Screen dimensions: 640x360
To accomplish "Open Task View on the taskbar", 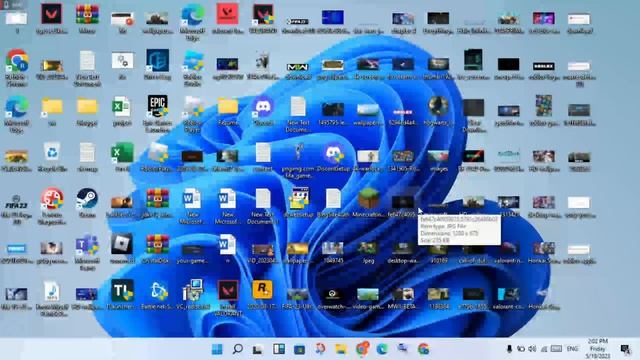I will pyautogui.click(x=258, y=349).
